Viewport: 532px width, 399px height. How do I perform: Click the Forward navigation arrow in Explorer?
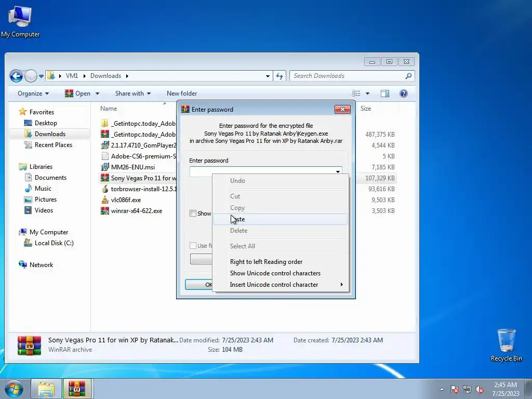coord(31,76)
